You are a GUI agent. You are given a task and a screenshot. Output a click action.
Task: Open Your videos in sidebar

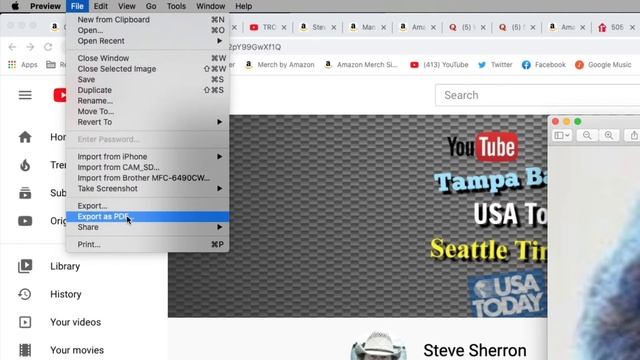[60, 322]
